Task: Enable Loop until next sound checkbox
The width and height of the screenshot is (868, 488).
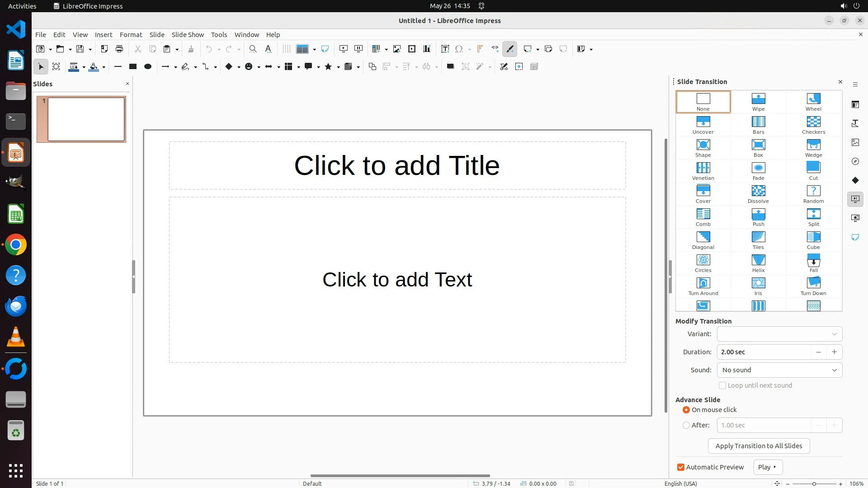Action: point(722,385)
